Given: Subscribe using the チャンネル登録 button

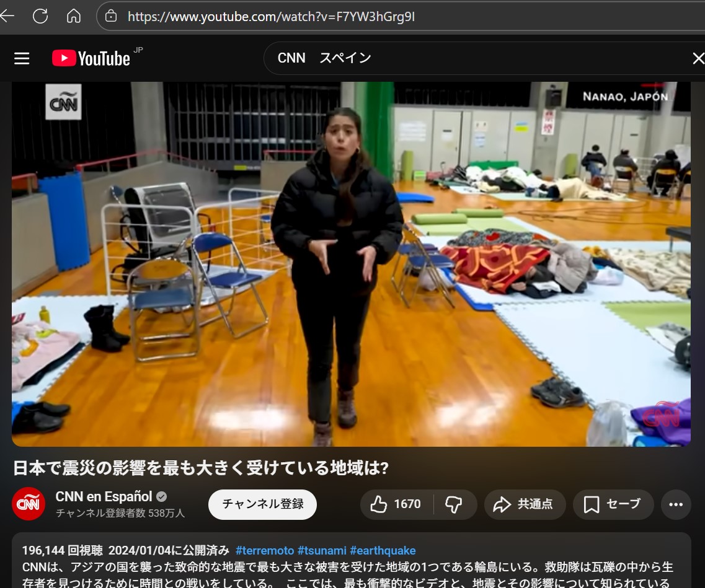Looking at the screenshot, I should 262,504.
